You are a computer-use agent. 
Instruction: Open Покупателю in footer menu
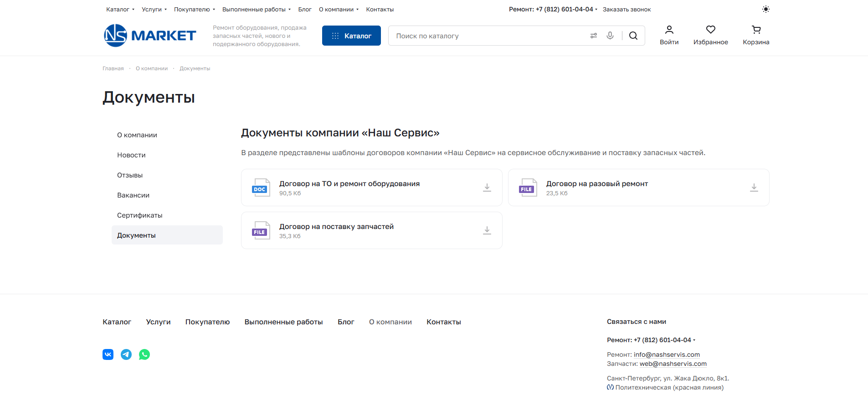(207, 322)
